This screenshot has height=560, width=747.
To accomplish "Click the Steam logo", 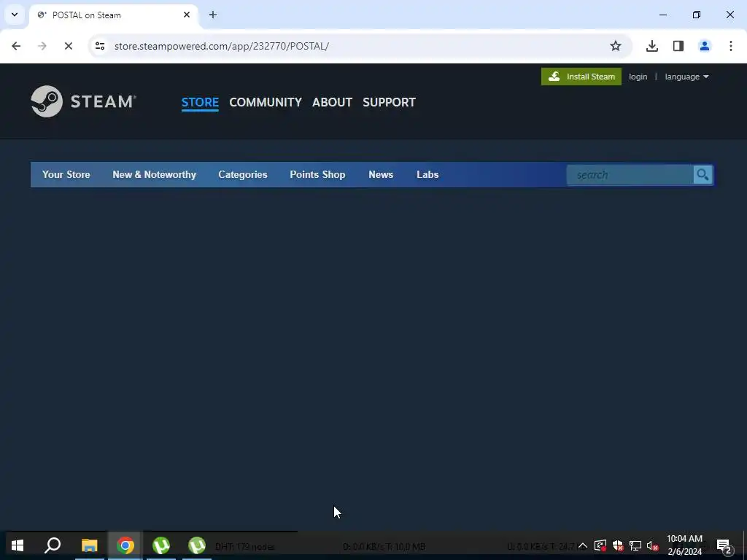I will tap(83, 101).
